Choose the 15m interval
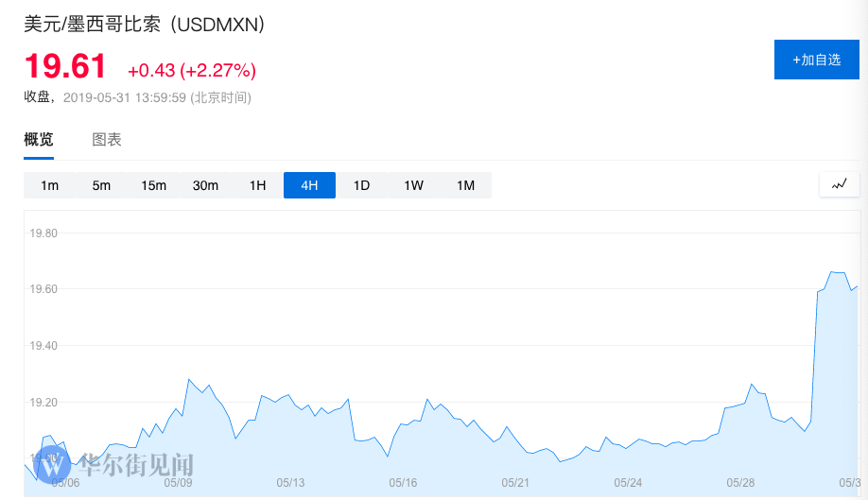Image resolution: width=868 pixels, height=500 pixels. pos(153,185)
